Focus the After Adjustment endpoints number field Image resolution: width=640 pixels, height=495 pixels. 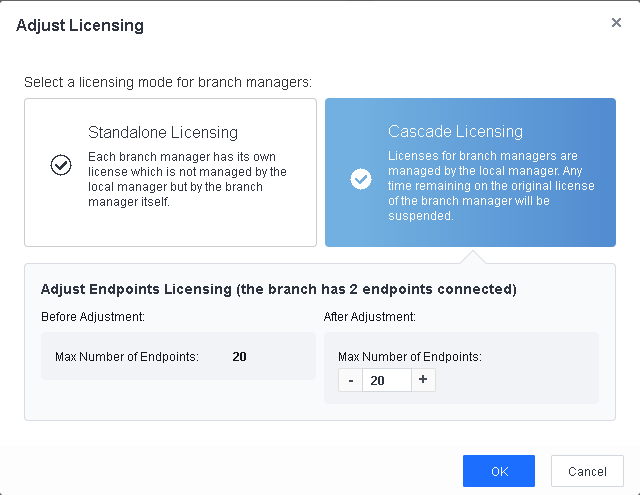click(x=386, y=380)
